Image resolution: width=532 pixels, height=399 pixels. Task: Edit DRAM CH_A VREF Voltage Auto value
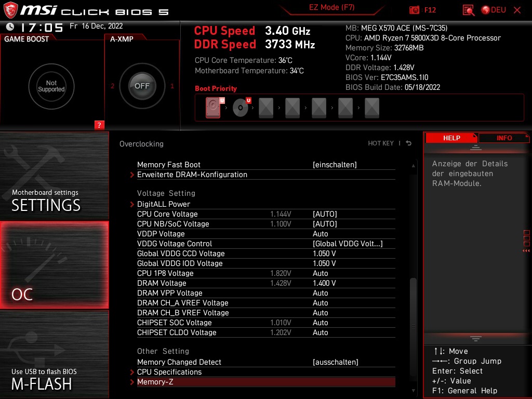click(320, 303)
